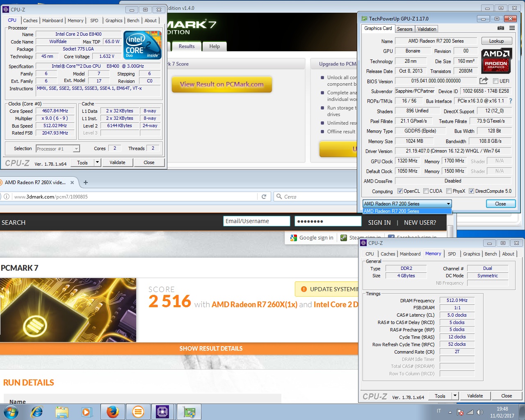Click the browser reload icon
525x420 pixels.
click(264, 196)
